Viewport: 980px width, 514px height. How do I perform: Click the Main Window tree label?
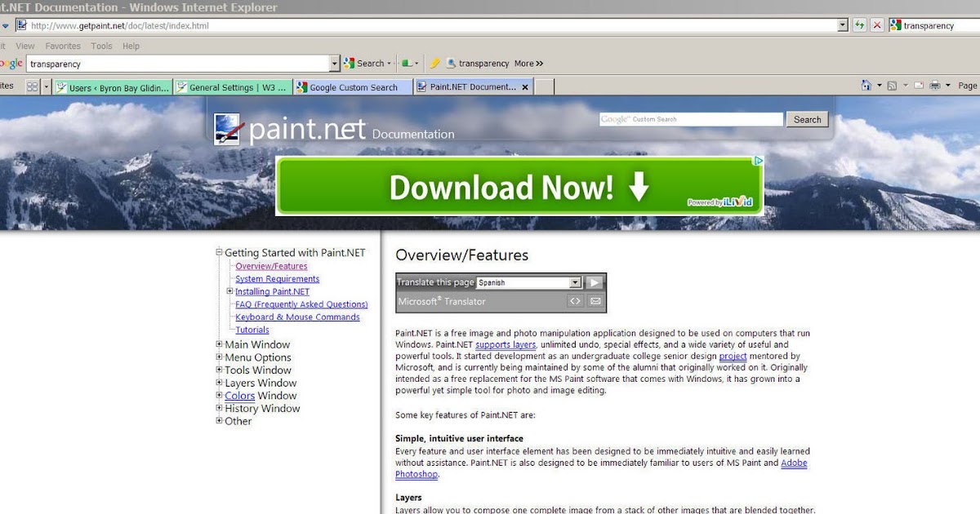(x=257, y=344)
